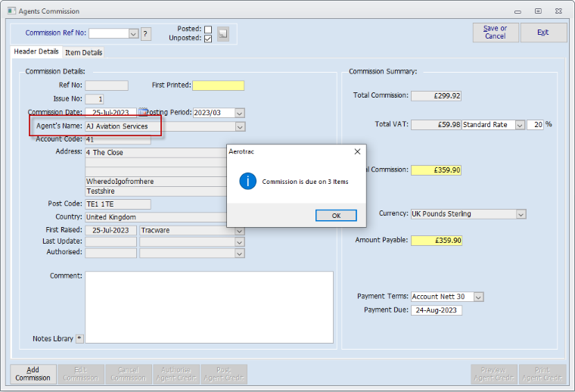Click the First Raised date 25-Jul-2023
This screenshot has width=575, height=392.
point(110,230)
